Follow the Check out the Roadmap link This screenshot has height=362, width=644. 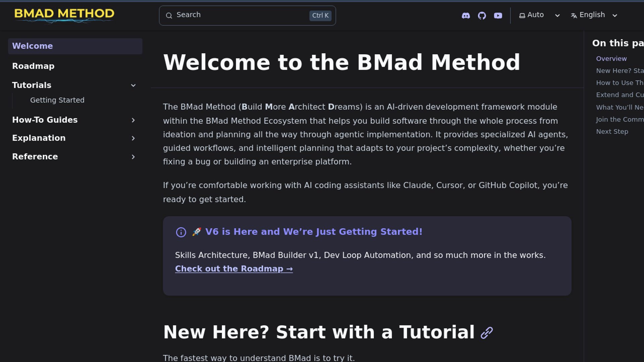[234, 269]
